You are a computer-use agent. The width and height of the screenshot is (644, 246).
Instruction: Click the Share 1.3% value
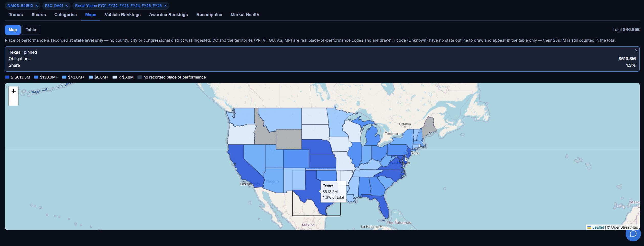(x=631, y=65)
